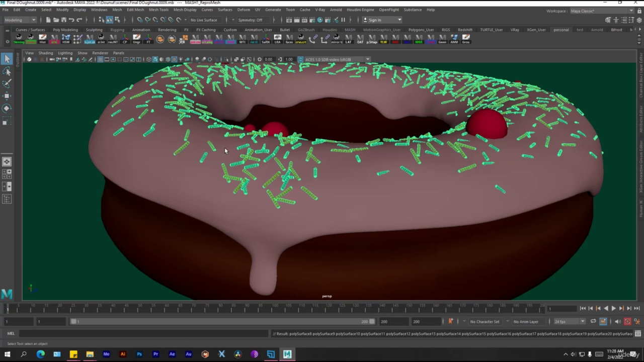Expand the 24 fps frame rate dropdown
644x362 pixels.
[x=570, y=322]
